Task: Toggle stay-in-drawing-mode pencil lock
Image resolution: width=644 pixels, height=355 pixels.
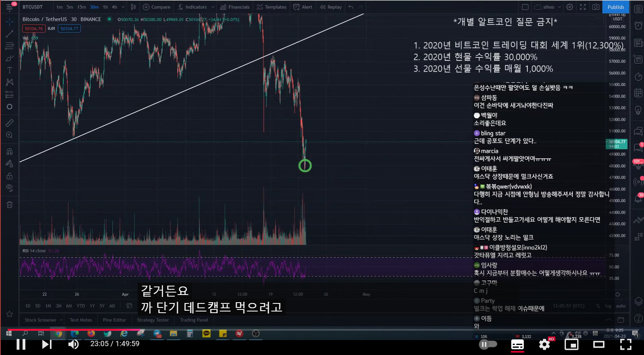Action: coord(10,164)
